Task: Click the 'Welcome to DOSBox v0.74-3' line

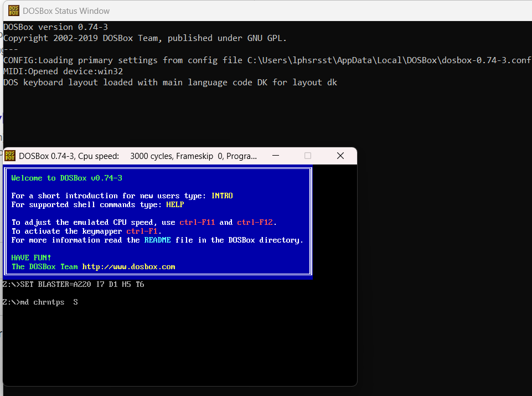Action: click(x=66, y=178)
